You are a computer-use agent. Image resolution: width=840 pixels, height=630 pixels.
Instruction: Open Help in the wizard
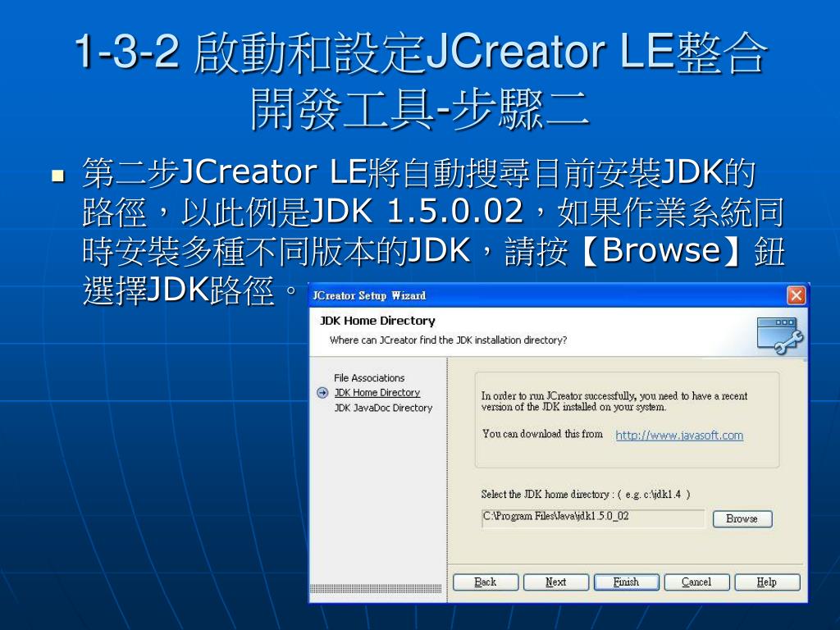pyautogui.click(x=767, y=582)
